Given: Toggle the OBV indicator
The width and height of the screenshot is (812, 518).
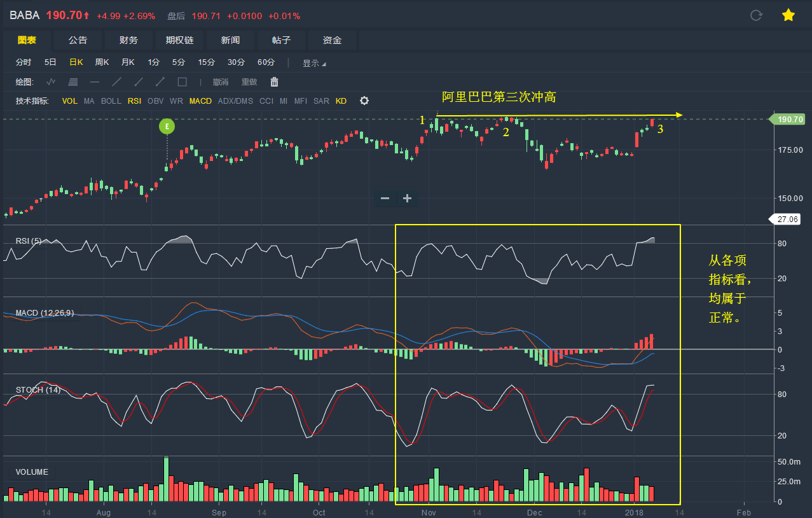Looking at the screenshot, I should point(156,101).
